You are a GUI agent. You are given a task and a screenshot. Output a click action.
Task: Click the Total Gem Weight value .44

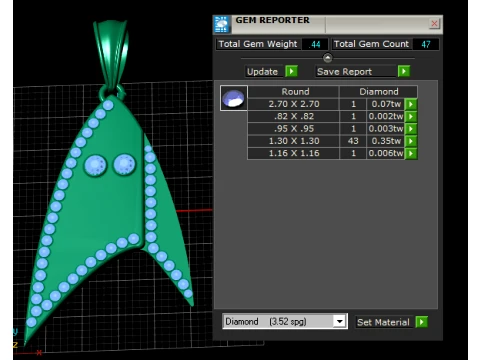315,44
